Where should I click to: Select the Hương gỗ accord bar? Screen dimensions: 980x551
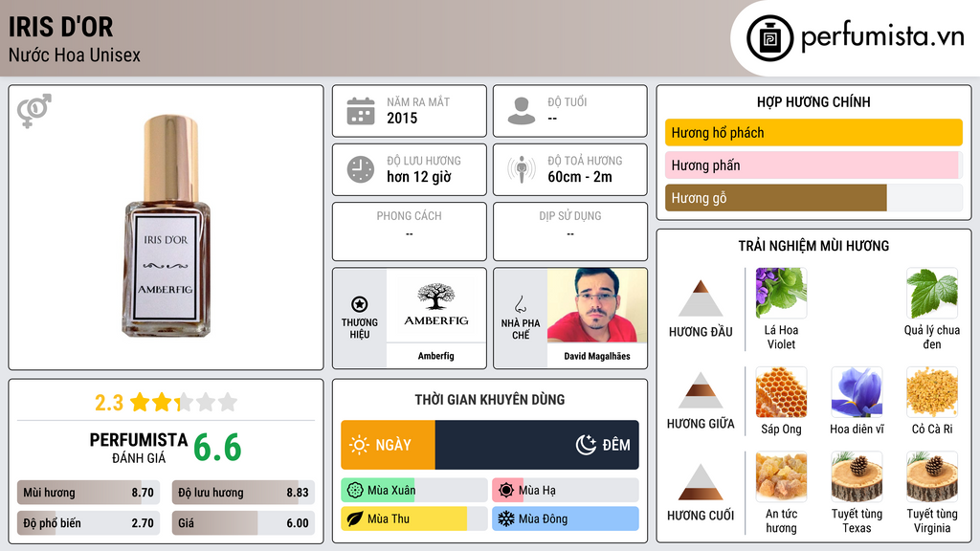coord(813,198)
